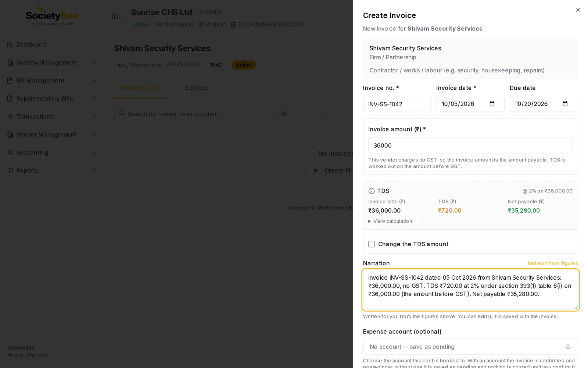This screenshot has height=368, width=588.
Task: Open Transactions menu item
Action: click(51, 117)
